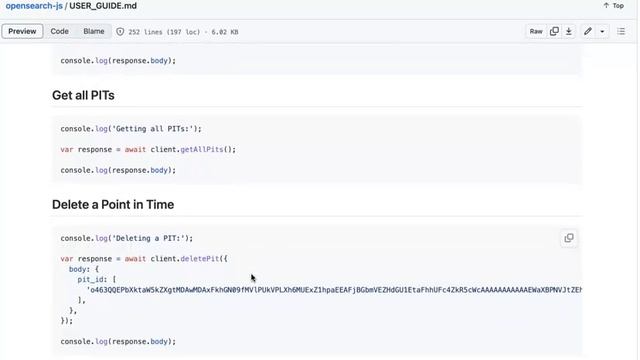This screenshot has width=640, height=360.
Task: Click the long pit_id string value
Action: coord(334,290)
